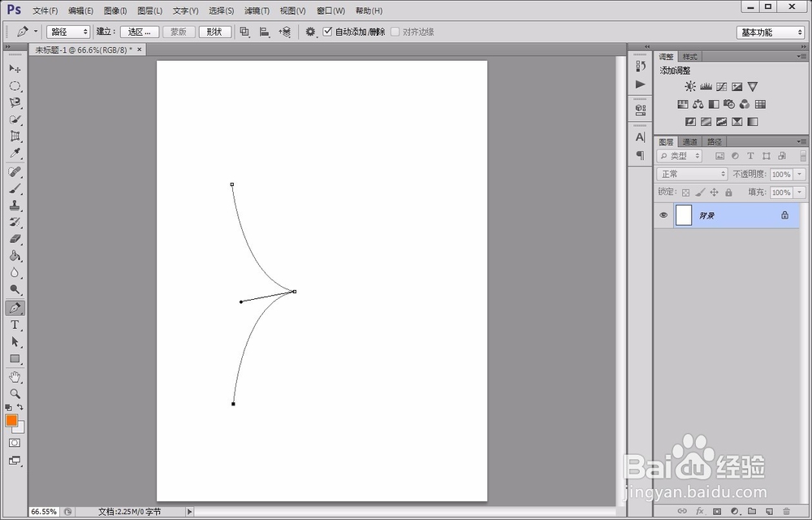Open the 滤镜 menu
The height and width of the screenshot is (520, 812).
[256, 11]
